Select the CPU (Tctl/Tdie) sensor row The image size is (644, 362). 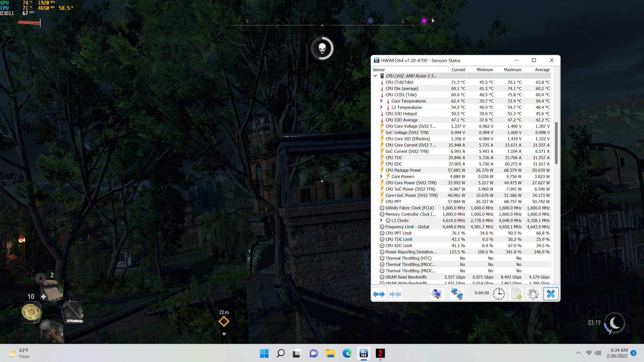pos(461,82)
